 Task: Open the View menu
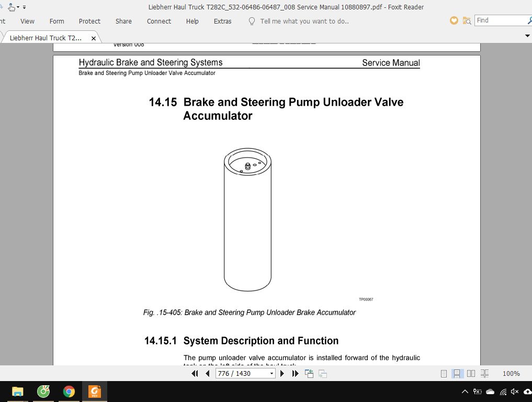click(27, 21)
